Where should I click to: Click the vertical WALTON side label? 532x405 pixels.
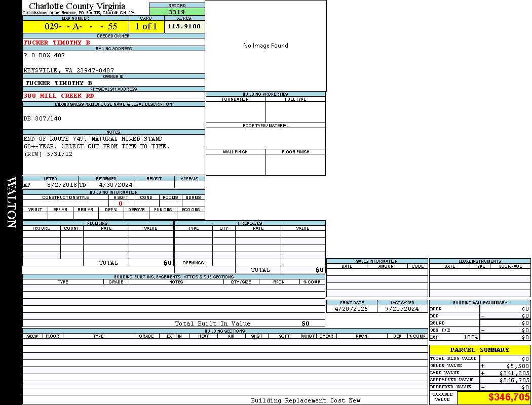point(11,202)
